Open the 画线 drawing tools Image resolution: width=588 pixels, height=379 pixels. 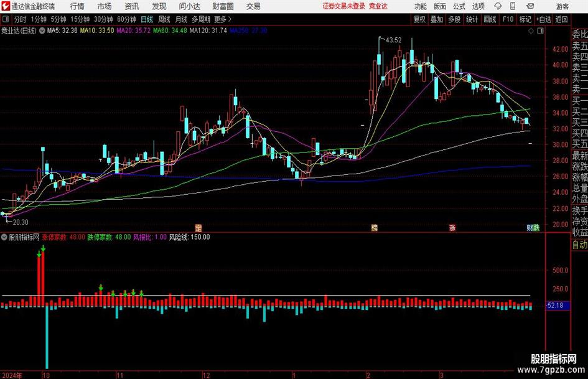pyautogui.click(x=490, y=19)
